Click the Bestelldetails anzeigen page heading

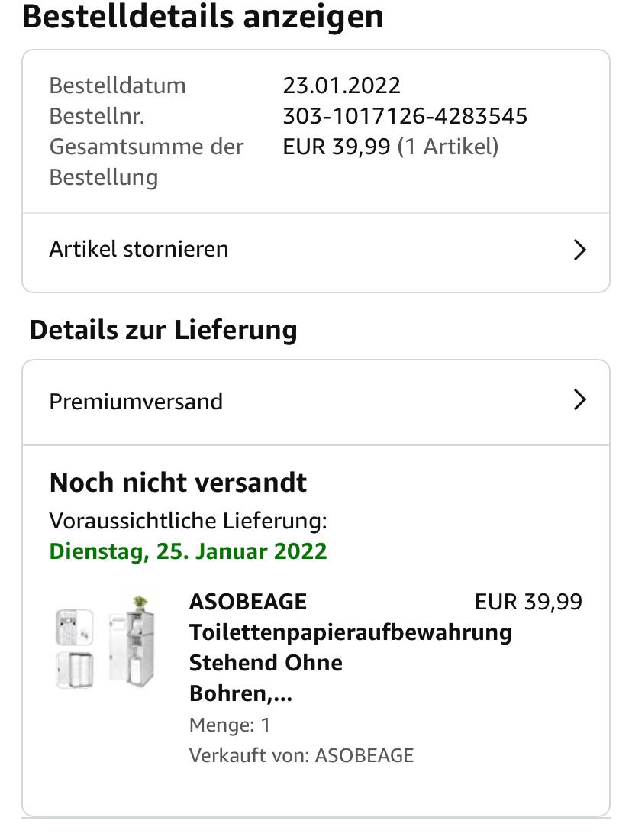tap(202, 17)
